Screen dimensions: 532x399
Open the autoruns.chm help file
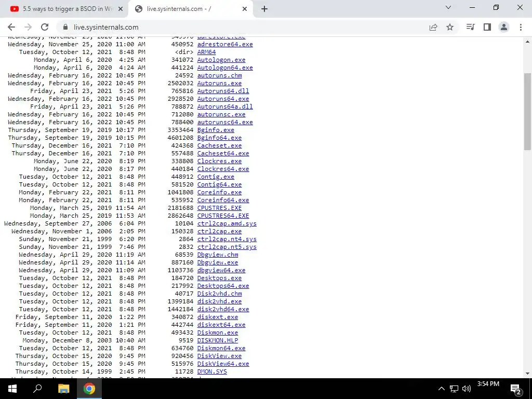(x=220, y=75)
